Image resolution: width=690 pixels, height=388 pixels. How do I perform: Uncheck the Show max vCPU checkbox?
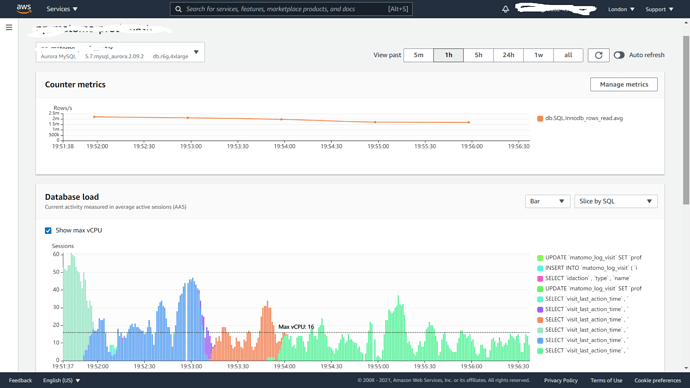tap(48, 231)
